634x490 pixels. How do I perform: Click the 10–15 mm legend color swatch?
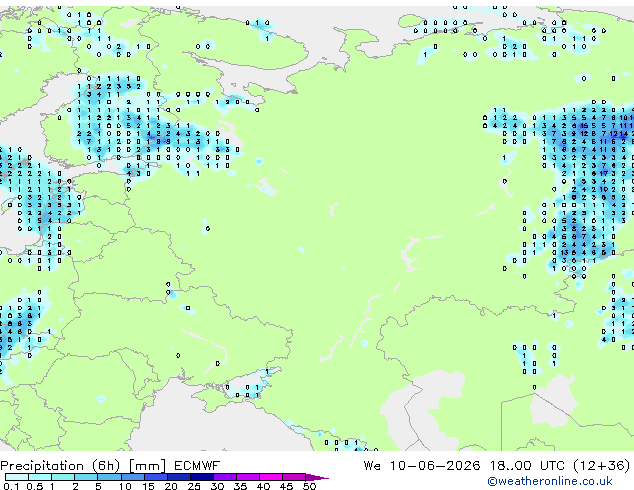pyautogui.click(x=132, y=477)
